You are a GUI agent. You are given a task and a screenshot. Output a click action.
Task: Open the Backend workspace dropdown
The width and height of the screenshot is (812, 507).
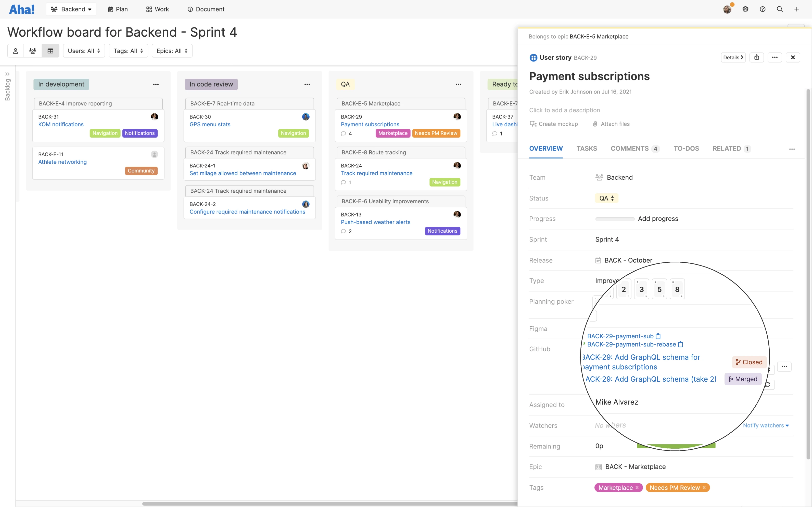71,9
